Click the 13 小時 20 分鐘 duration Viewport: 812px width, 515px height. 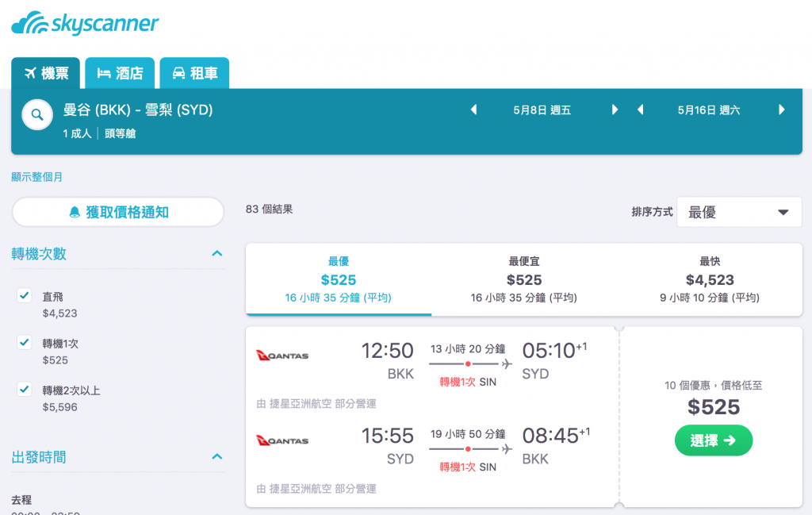pyautogui.click(x=468, y=348)
